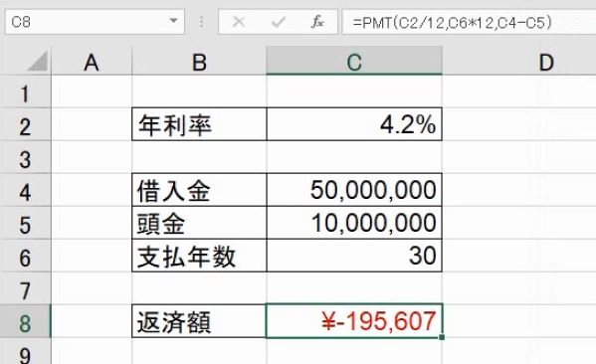Click empty cell C1
596x364 pixels.
[354, 91]
